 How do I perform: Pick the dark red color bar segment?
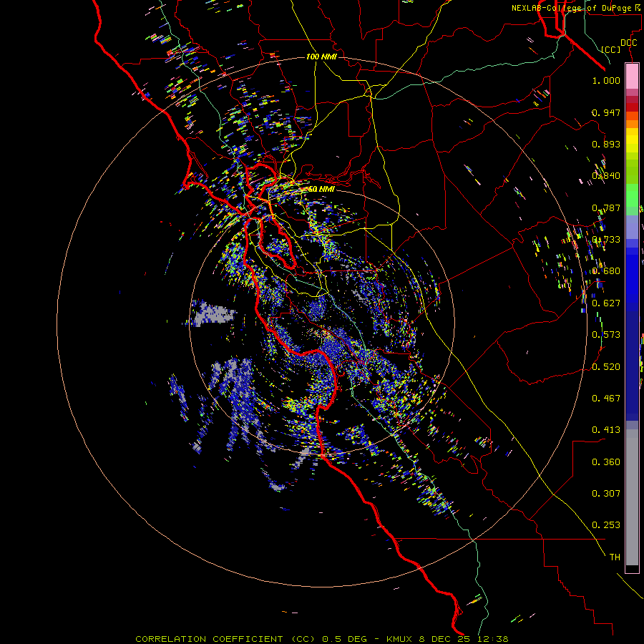[x=632, y=107]
